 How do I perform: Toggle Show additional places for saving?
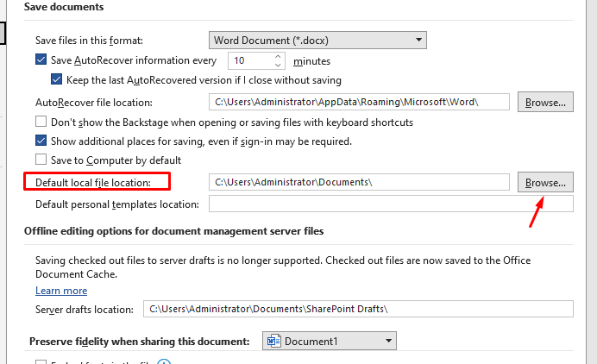click(x=41, y=141)
